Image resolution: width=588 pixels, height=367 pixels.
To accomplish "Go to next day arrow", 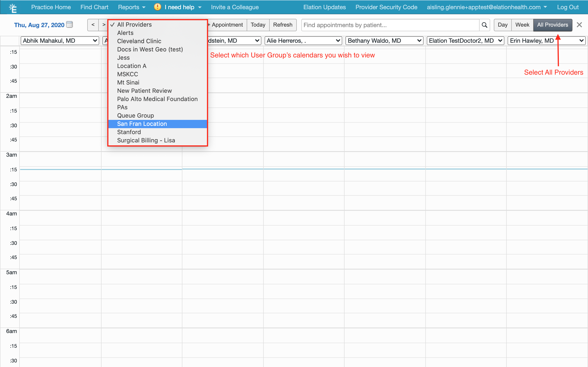I will coord(104,25).
